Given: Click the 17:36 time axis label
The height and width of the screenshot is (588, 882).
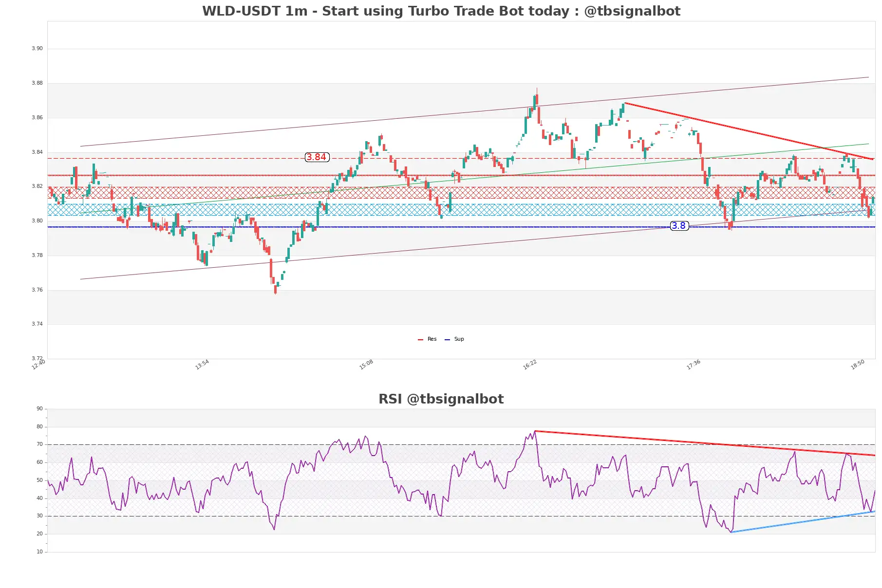Looking at the screenshot, I should coord(694,365).
